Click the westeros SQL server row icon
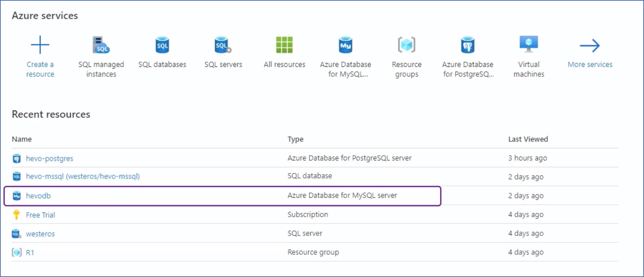Image resolution: width=644 pixels, height=277 pixels. click(x=16, y=234)
